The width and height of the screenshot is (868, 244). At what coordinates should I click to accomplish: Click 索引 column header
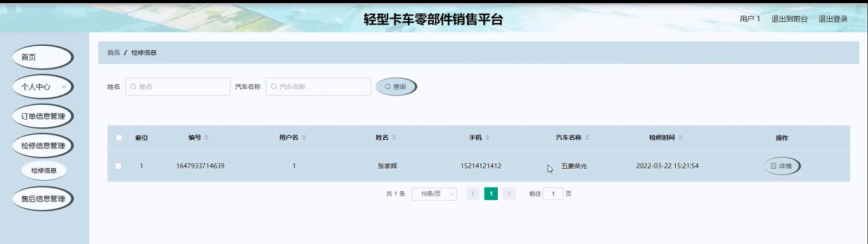142,138
